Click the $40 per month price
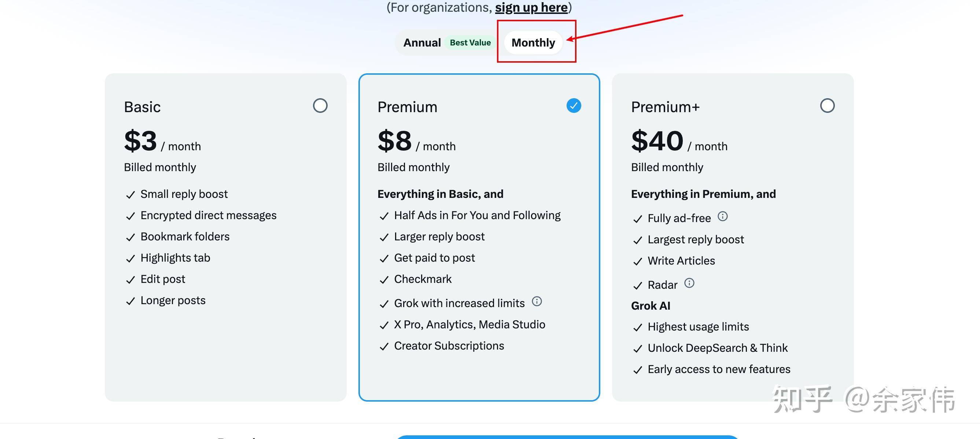This screenshot has height=439, width=980. click(679, 141)
